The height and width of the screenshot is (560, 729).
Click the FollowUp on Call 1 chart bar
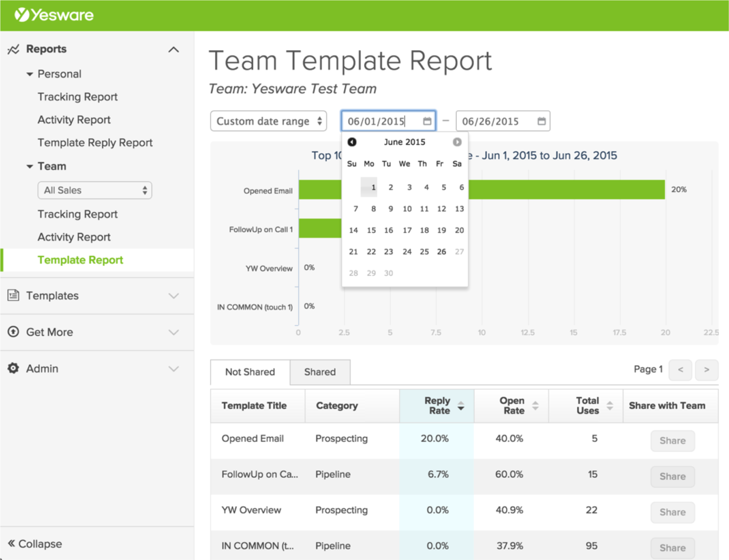[320, 228]
